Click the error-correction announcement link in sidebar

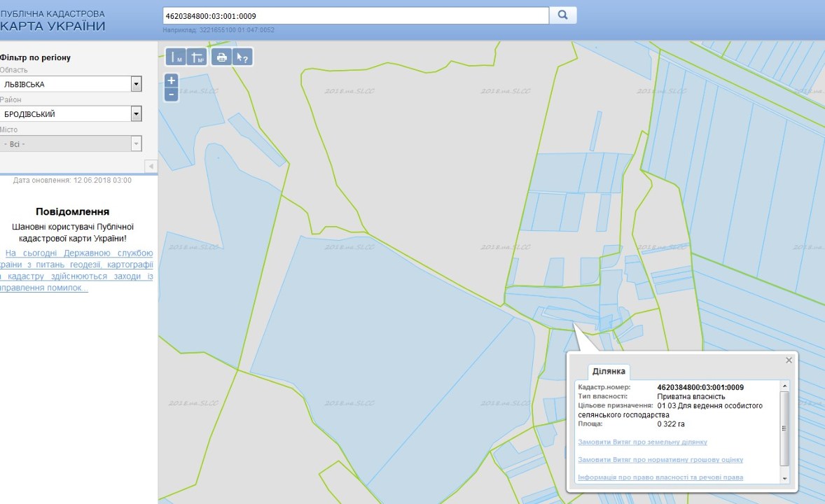[76, 270]
